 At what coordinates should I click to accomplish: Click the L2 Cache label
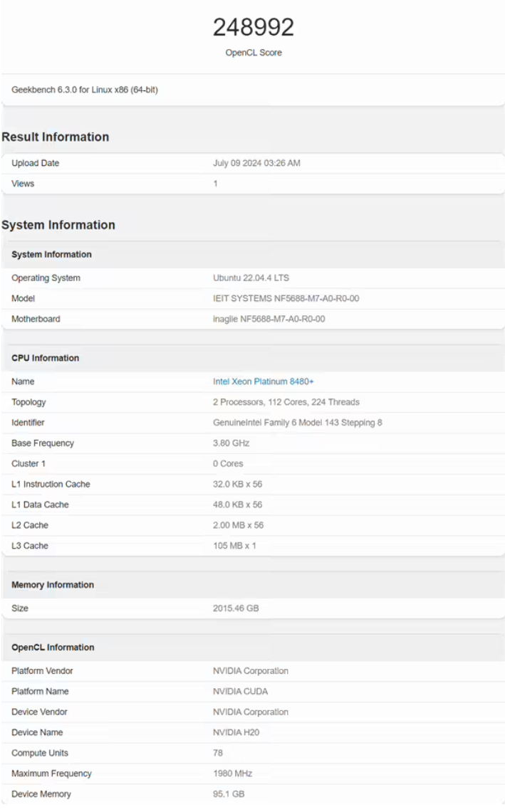click(29, 525)
